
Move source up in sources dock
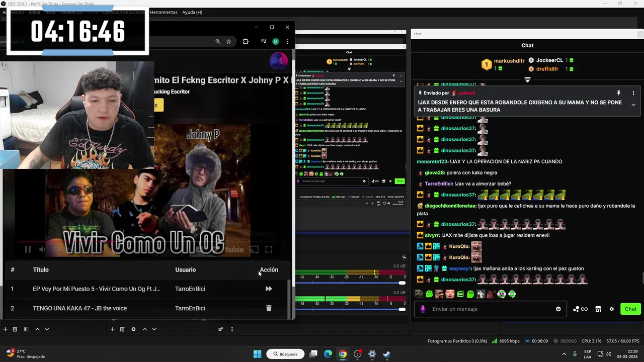click(144, 329)
